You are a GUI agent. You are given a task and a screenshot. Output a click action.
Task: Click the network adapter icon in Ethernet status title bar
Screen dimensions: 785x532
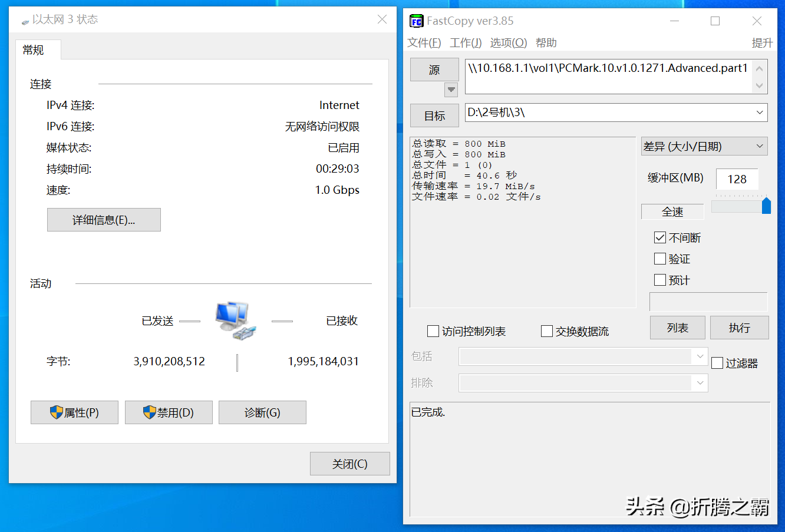[25, 21]
